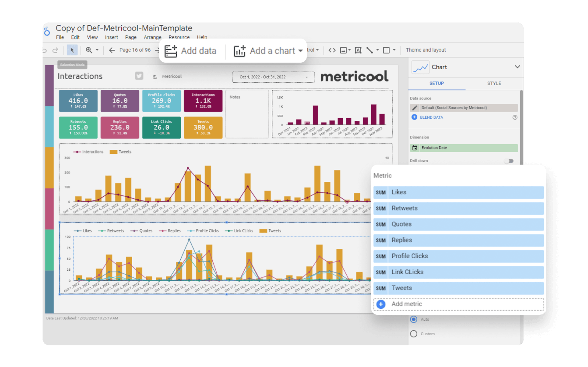Click the SUM aggregation on Likes metric
Screen dimensions: 588x367
380,192
